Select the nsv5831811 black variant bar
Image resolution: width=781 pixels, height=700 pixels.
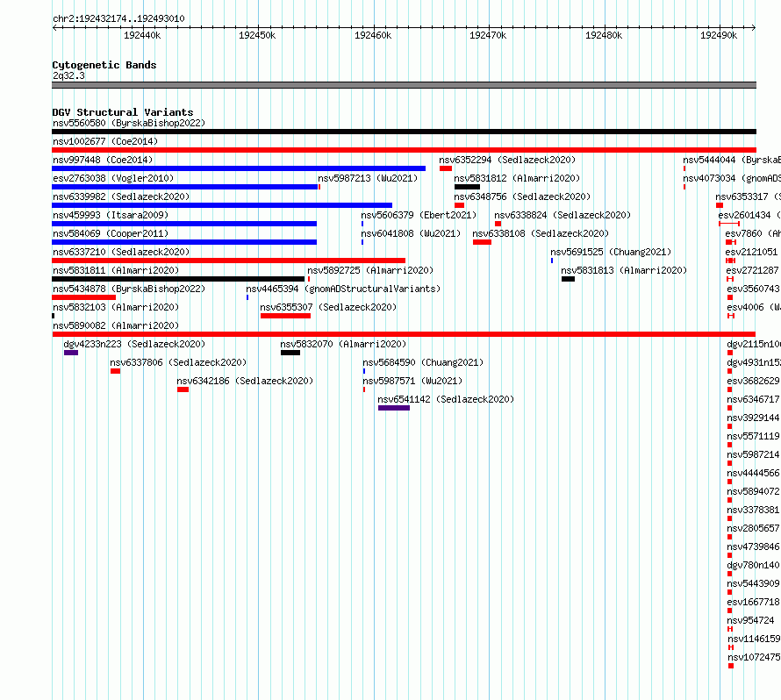pos(178,279)
